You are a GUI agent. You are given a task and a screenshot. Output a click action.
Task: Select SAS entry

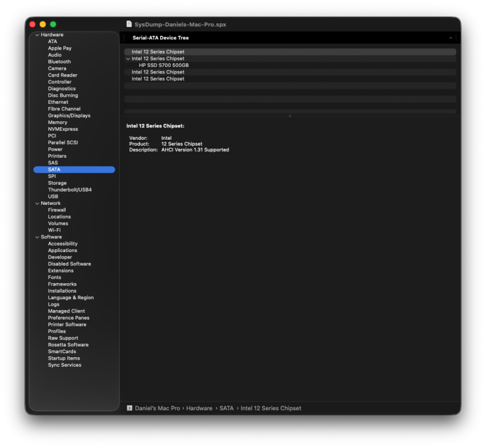[53, 163]
